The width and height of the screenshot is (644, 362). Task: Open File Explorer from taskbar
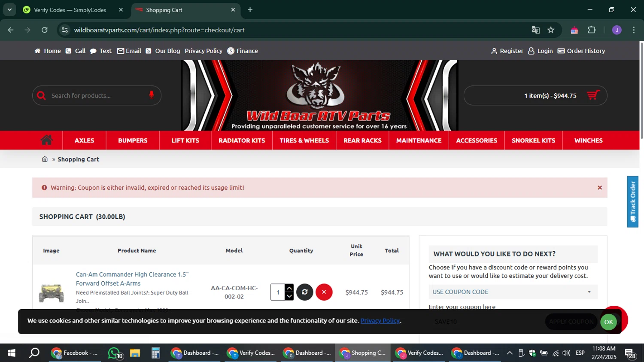tap(135, 353)
